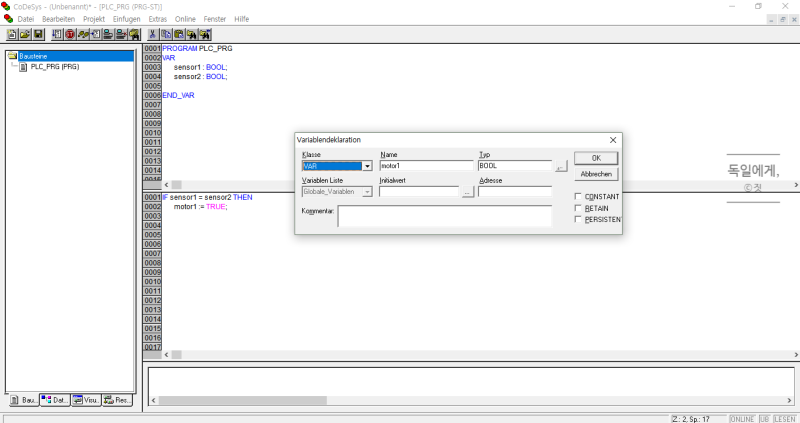Click the code pane left scroll arrow

pyautogui.click(x=166, y=355)
